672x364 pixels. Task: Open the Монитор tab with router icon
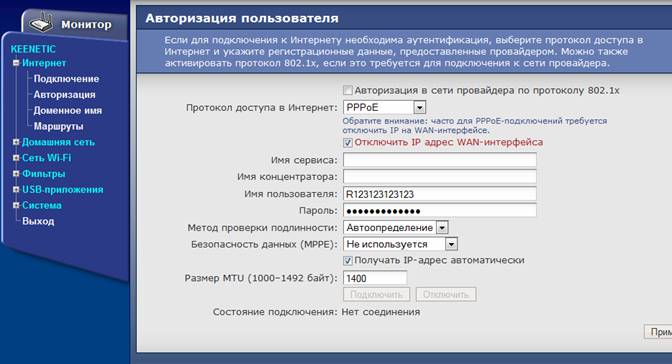pos(75,24)
